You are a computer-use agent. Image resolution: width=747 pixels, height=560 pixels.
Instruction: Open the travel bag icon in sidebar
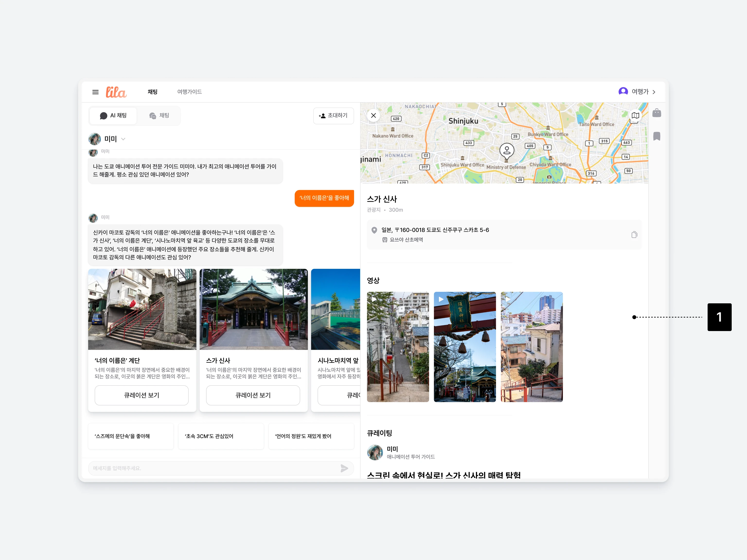coord(657,113)
